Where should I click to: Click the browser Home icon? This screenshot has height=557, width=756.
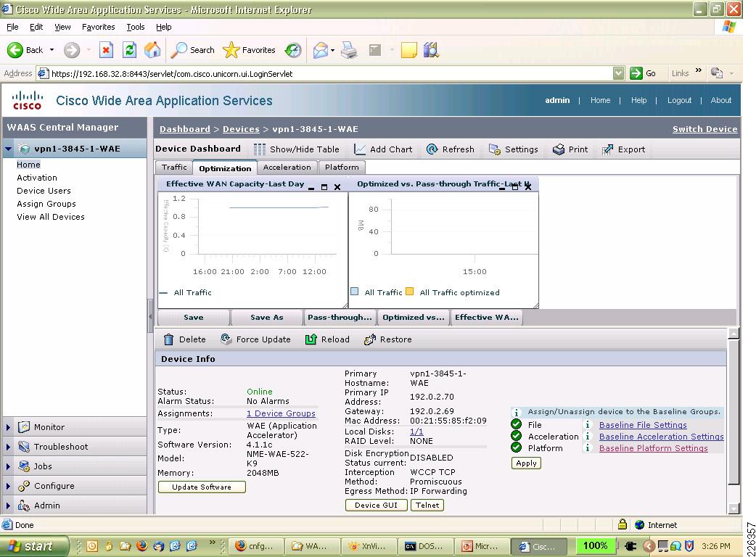tap(152, 50)
